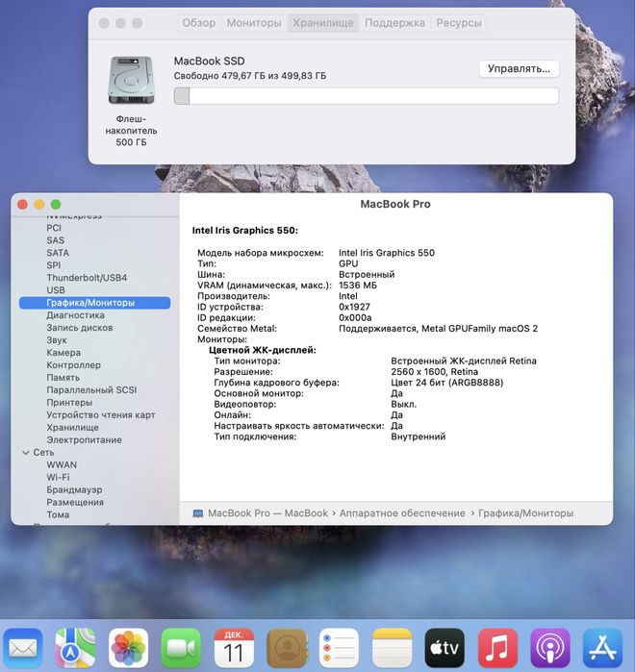Click the Цвет 24 бит (ARGB8888) value
Screen dimensions: 635x672
(446, 383)
